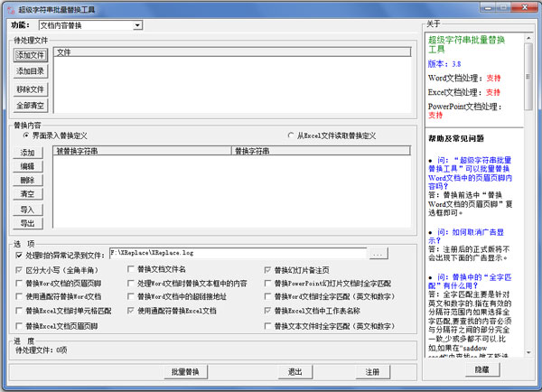Click the 添加文件 button
542x392 pixels.
point(30,54)
